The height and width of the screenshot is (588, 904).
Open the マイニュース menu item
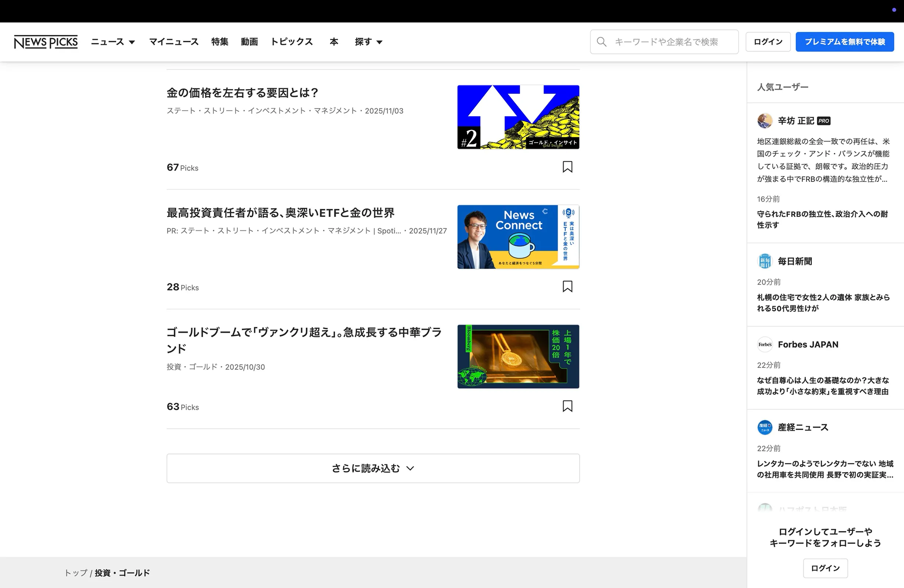pyautogui.click(x=173, y=42)
